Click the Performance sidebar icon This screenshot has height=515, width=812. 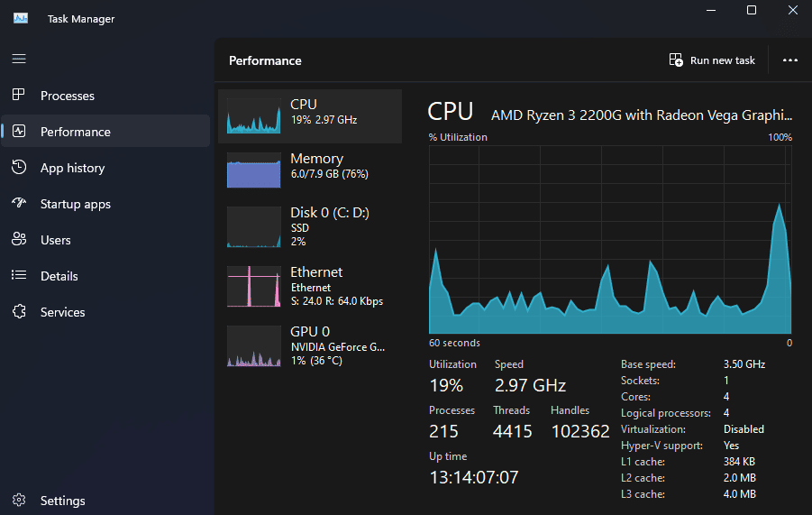pos(19,131)
